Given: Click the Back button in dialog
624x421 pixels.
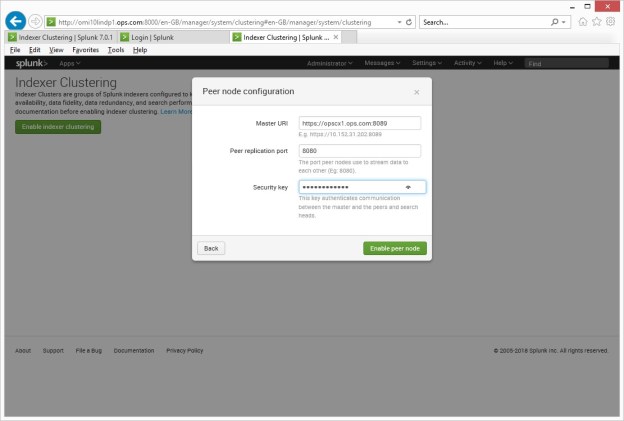Looking at the screenshot, I should click(x=210, y=247).
